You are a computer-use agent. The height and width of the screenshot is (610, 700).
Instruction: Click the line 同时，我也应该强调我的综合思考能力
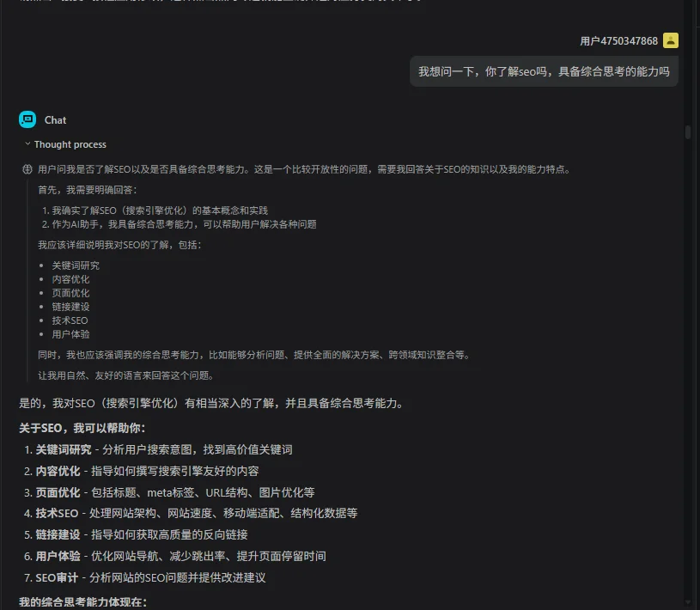[254, 355]
